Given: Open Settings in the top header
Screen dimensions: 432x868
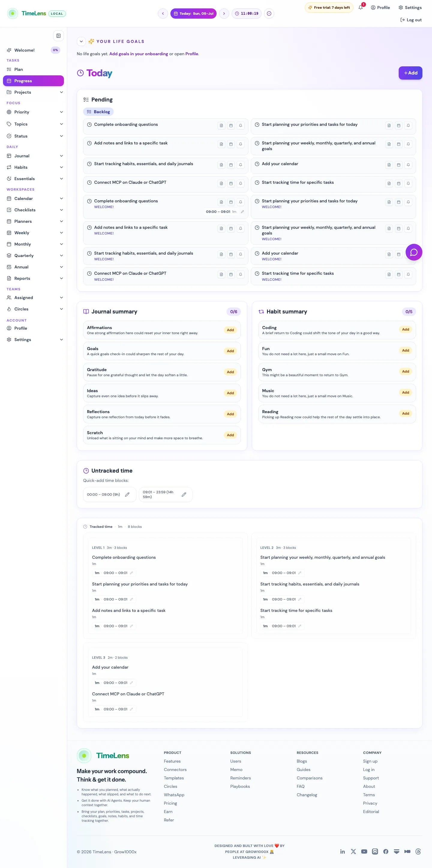Looking at the screenshot, I should point(410,8).
